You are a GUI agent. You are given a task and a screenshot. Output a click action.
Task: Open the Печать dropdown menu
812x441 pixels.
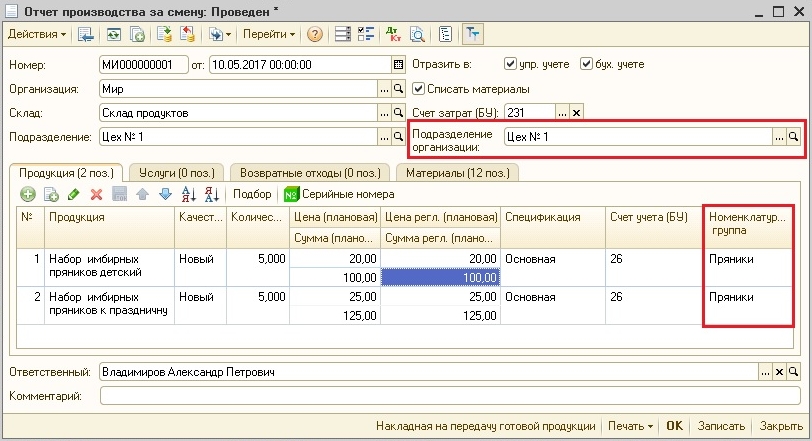coord(630,427)
